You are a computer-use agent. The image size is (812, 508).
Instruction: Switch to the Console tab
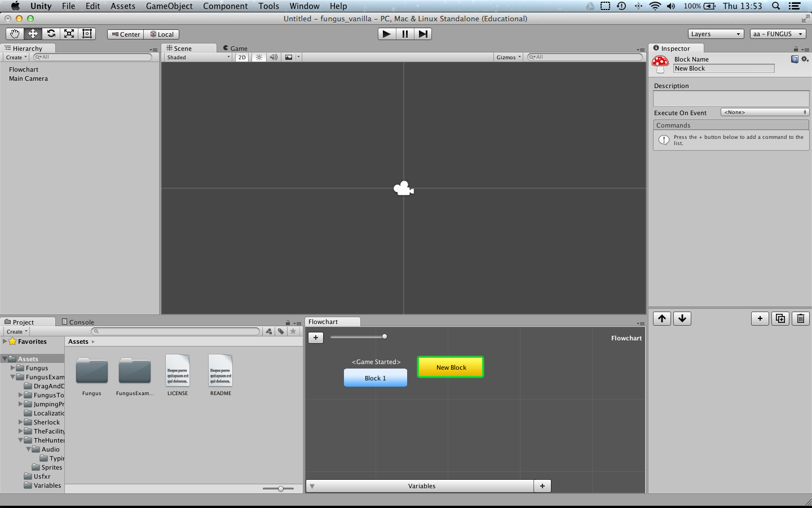[x=78, y=322]
